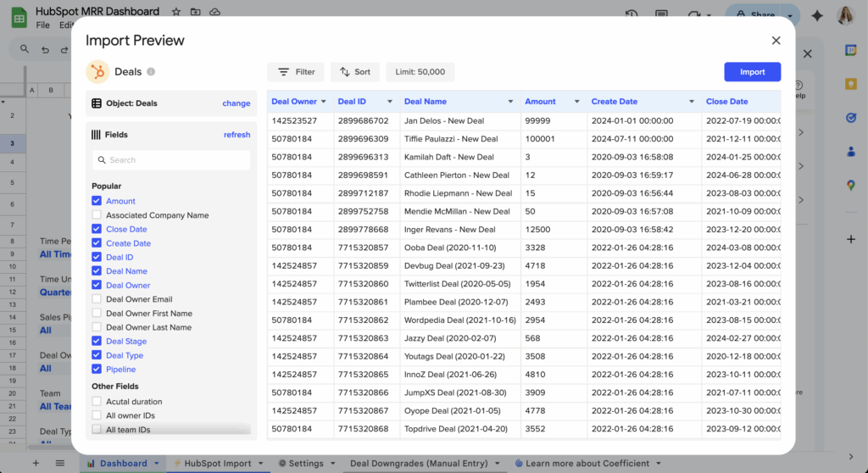Check the Deal Owner Email field

point(97,299)
